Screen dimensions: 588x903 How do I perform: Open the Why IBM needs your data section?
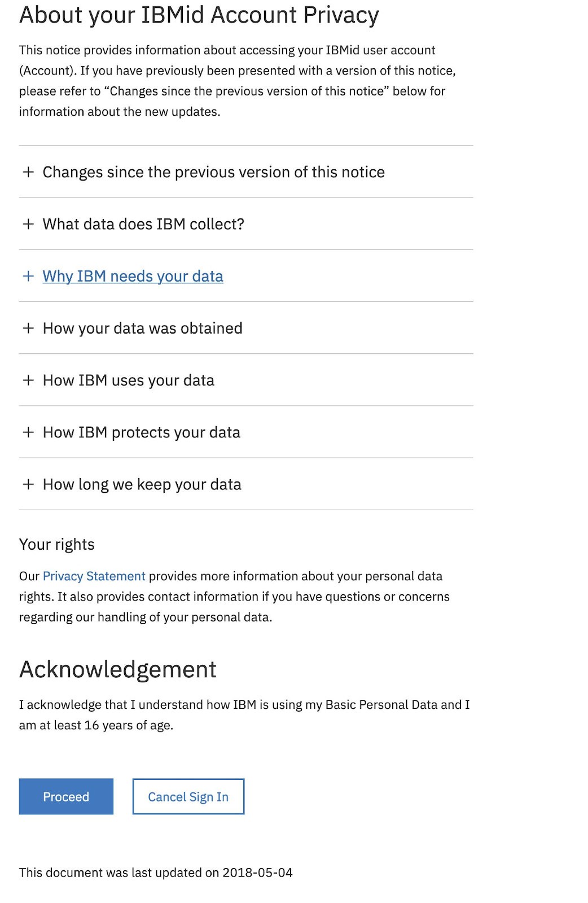pos(133,276)
